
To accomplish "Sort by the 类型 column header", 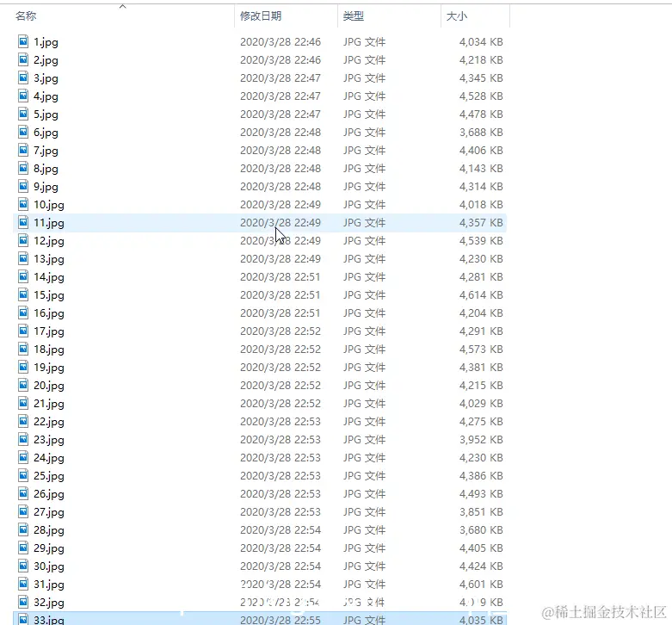I will [354, 16].
